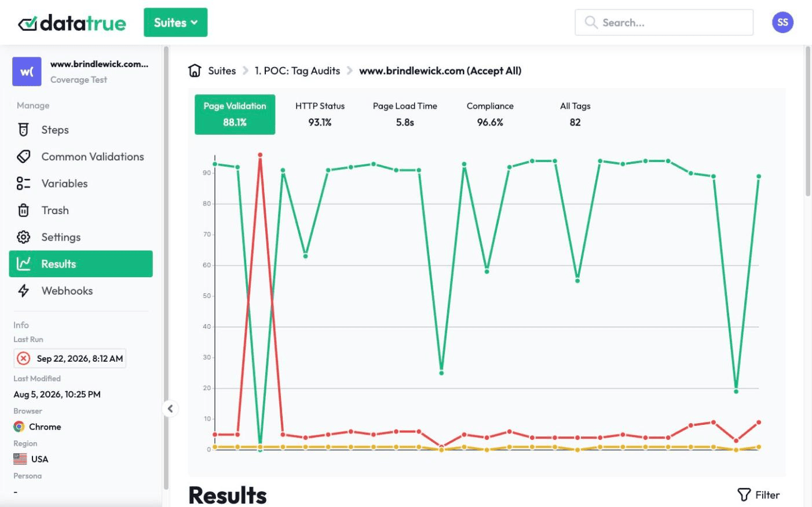Click the Coverage Test subtitle
The image size is (812, 507).
pyautogui.click(x=79, y=80)
